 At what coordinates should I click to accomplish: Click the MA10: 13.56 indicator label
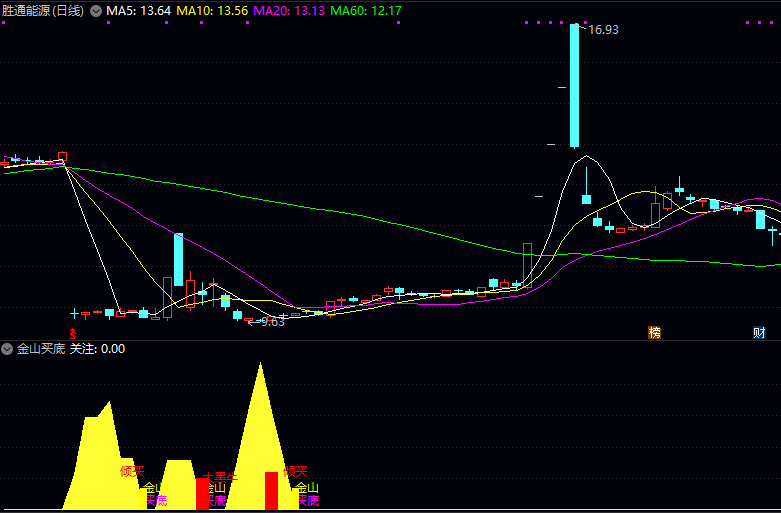(212, 11)
